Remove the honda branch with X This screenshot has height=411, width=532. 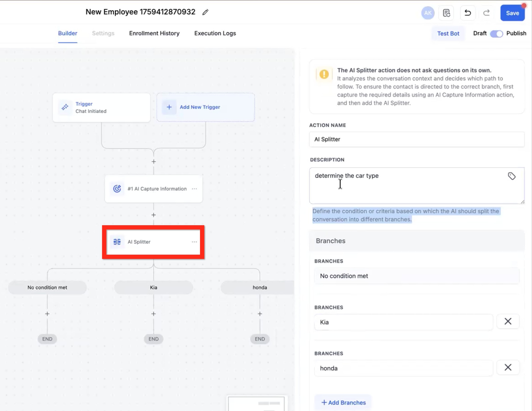click(x=508, y=367)
